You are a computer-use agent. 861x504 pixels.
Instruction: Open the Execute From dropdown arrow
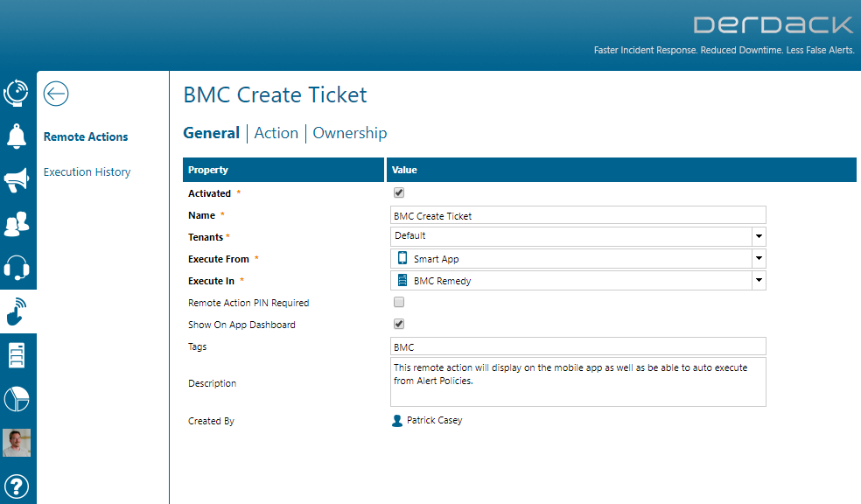[x=759, y=258]
